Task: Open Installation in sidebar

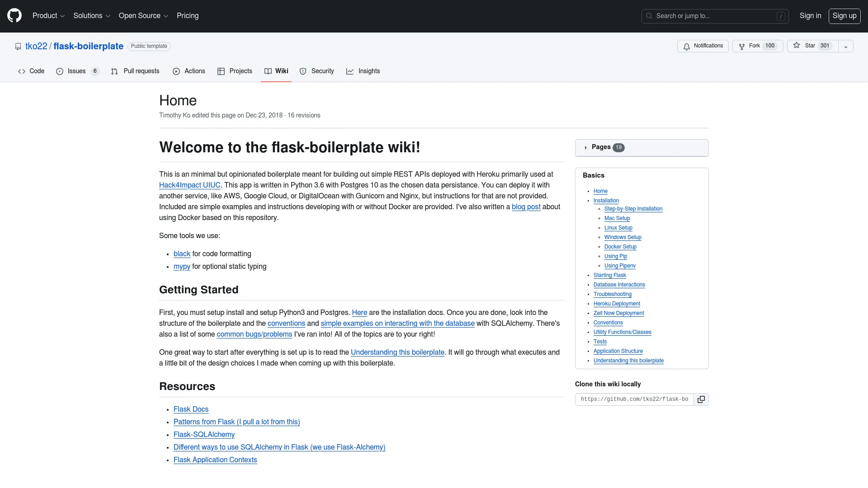Action: pyautogui.click(x=606, y=201)
